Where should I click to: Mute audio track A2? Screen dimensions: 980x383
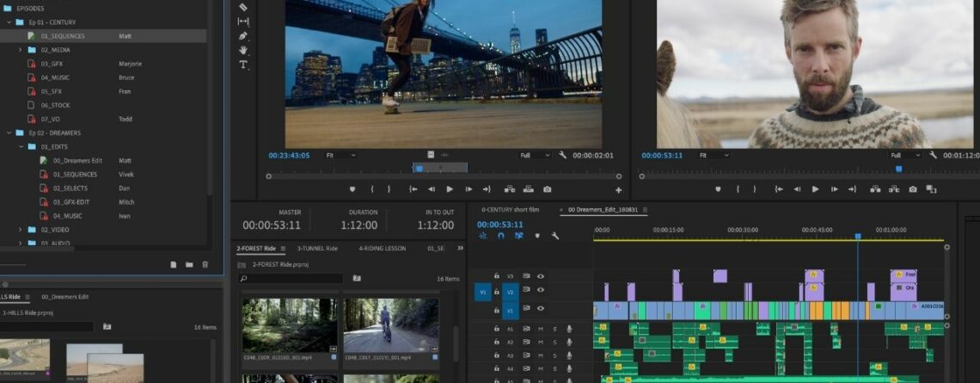[541, 342]
